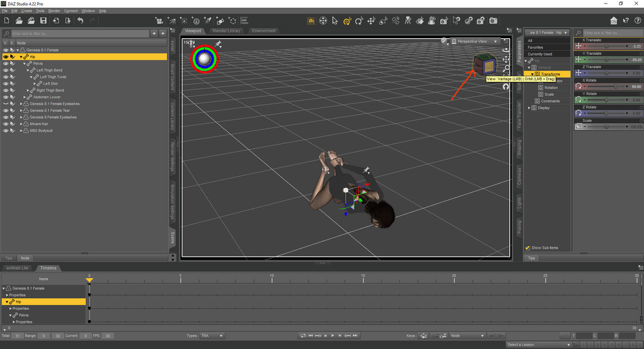The image size is (644, 349).
Task: Create a new spotlight from toolbar
Action: click(208, 21)
